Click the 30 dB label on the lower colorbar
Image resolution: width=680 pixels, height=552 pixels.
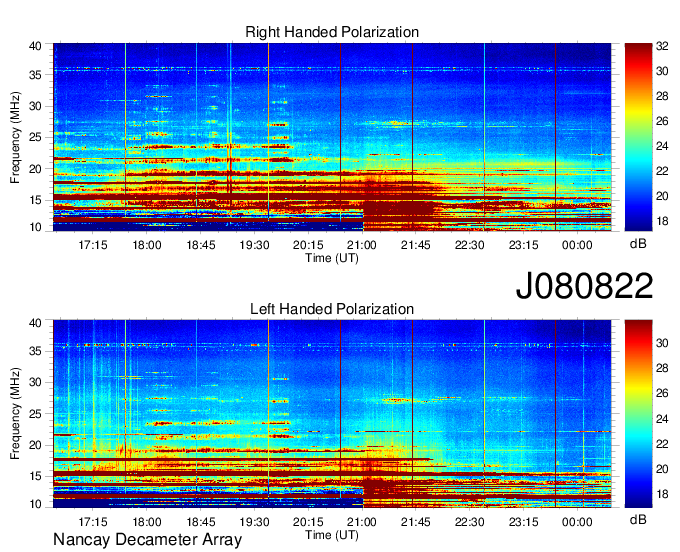coord(662,343)
